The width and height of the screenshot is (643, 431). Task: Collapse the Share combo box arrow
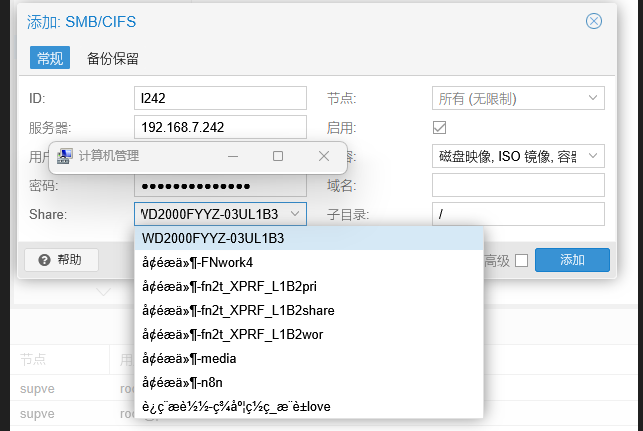pos(295,214)
